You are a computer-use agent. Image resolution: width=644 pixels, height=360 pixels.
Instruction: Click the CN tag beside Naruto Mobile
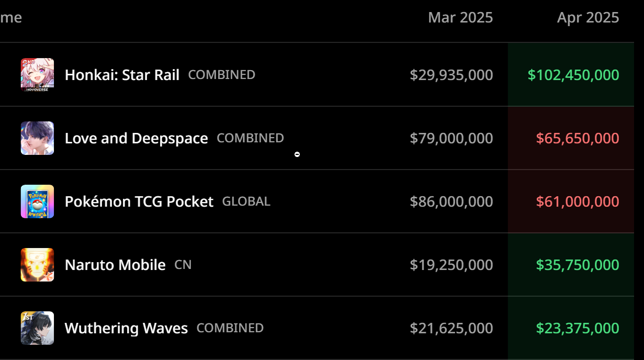click(183, 265)
